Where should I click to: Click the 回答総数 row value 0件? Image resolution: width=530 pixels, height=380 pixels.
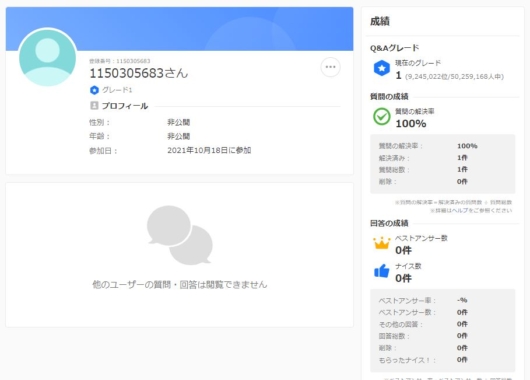point(462,336)
